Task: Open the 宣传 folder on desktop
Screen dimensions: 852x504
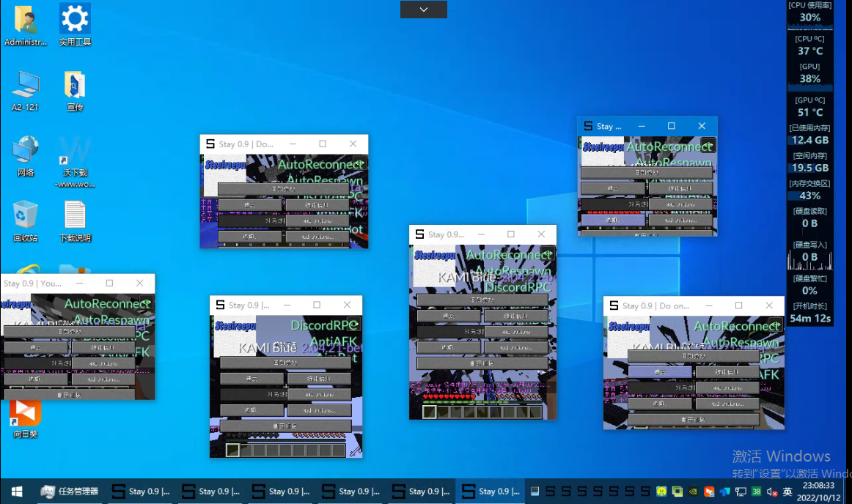Action: (x=75, y=85)
